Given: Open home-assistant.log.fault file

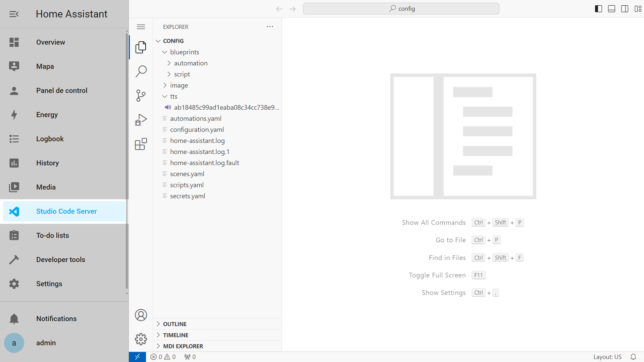Looking at the screenshot, I should (x=217, y=163).
